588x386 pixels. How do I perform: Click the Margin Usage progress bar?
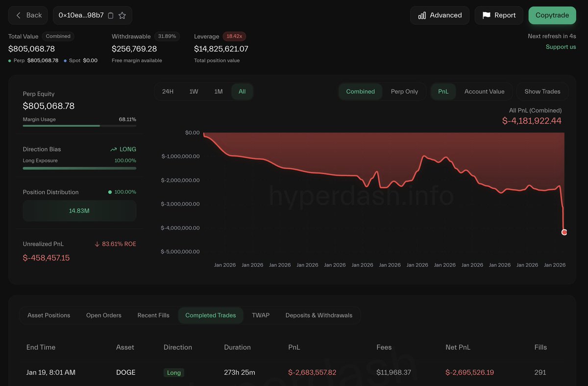79,126
